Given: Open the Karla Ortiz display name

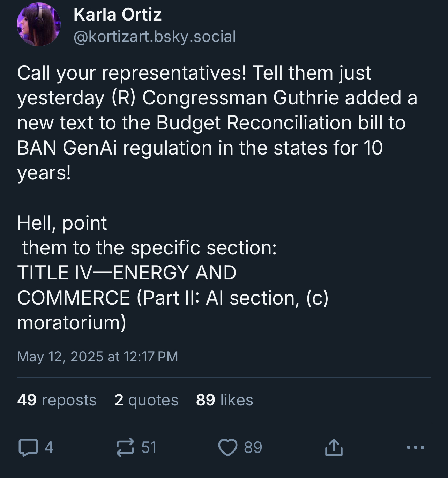Looking at the screenshot, I should click(118, 15).
